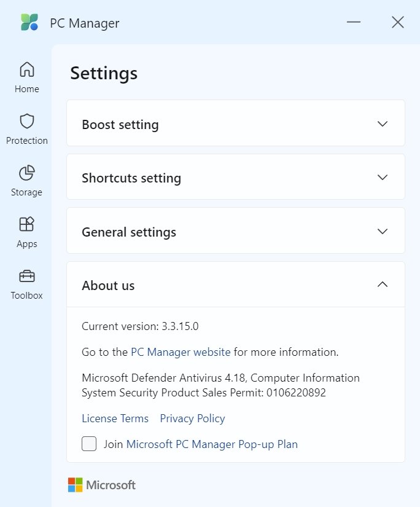Screen dimensions: 420x507
Task: Open the Toolbox briefcase icon
Action: [27, 276]
